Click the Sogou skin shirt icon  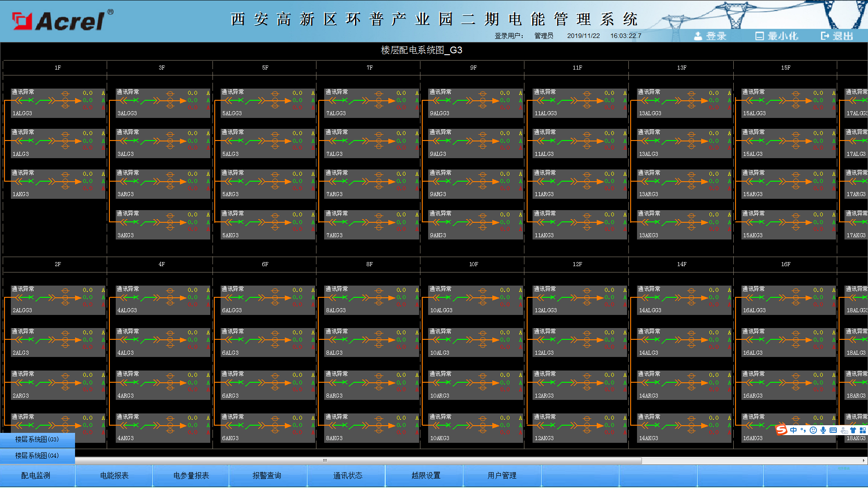854,430
